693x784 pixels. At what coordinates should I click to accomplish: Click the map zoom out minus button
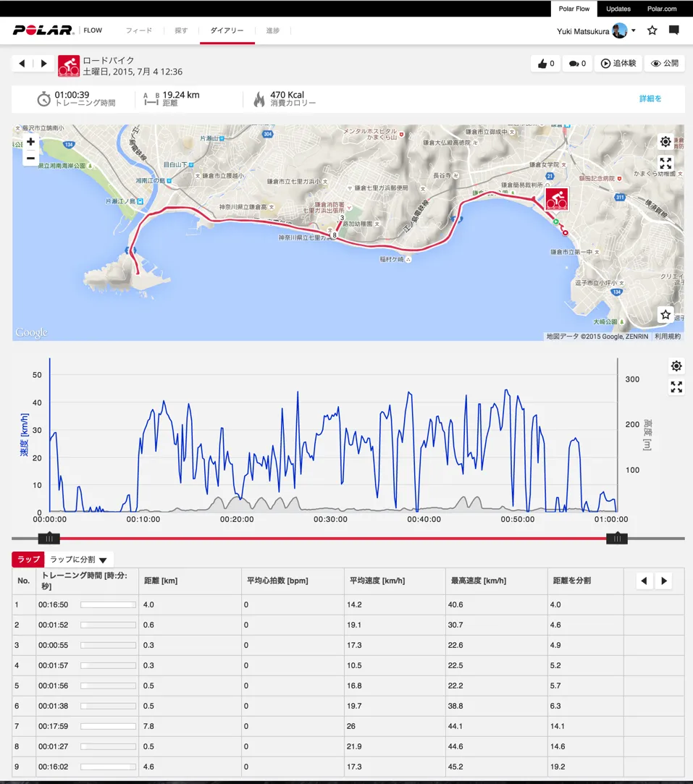coord(30,158)
